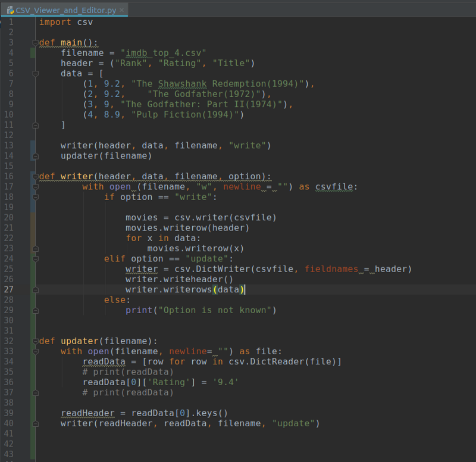Click the print statement "Option is not known"
Screen dimensions: 476x462
[x=201, y=310]
